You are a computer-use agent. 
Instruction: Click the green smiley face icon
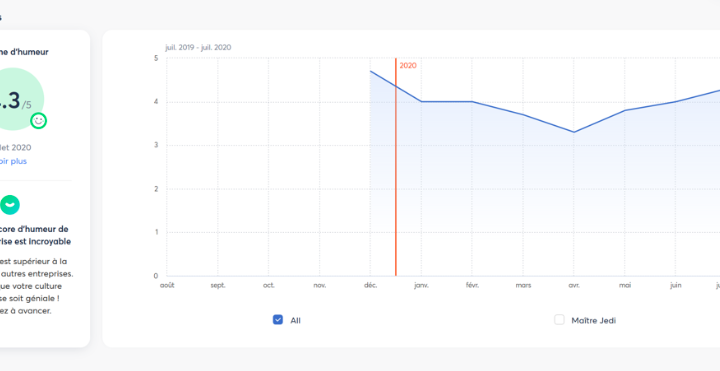coord(39,121)
